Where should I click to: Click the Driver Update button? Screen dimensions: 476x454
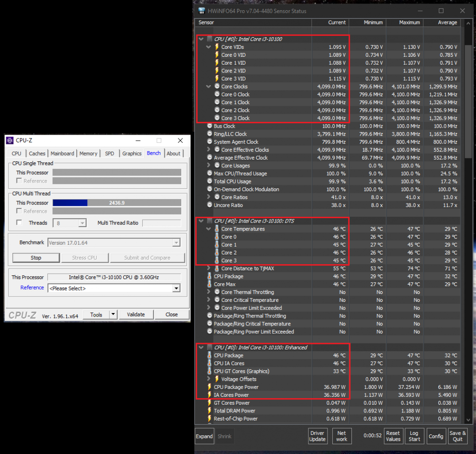(317, 436)
